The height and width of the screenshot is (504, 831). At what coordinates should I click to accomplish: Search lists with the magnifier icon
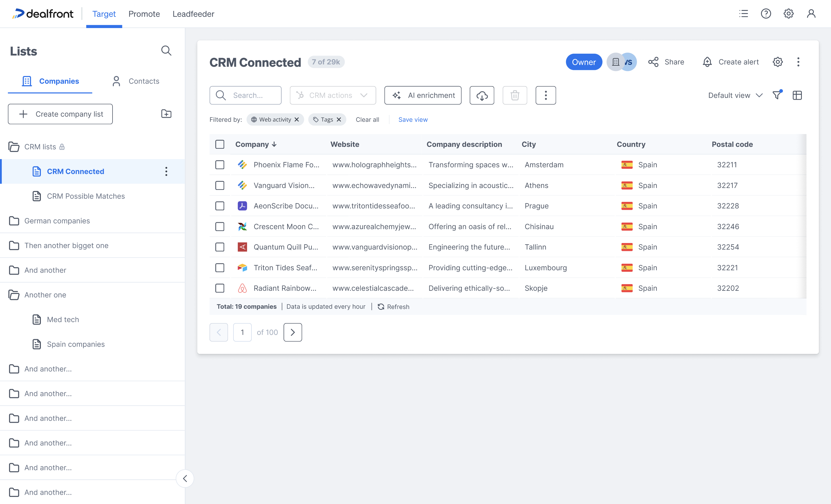[166, 51]
